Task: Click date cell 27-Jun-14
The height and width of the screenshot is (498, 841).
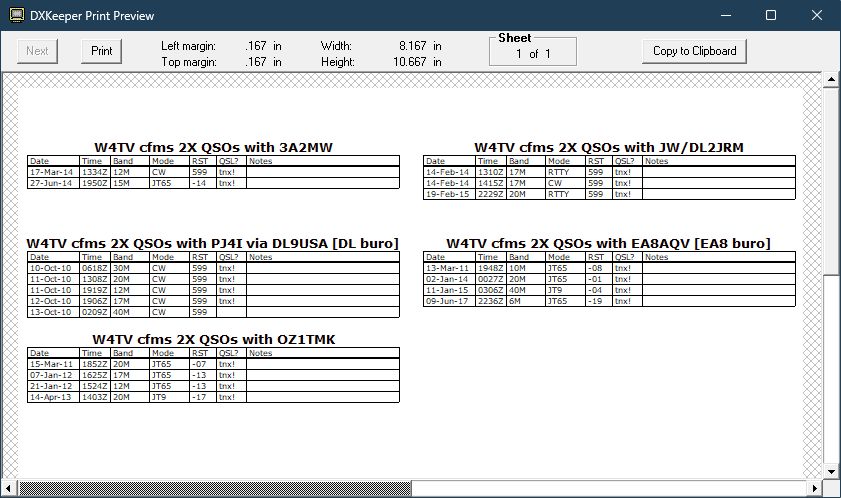Action: point(51,183)
